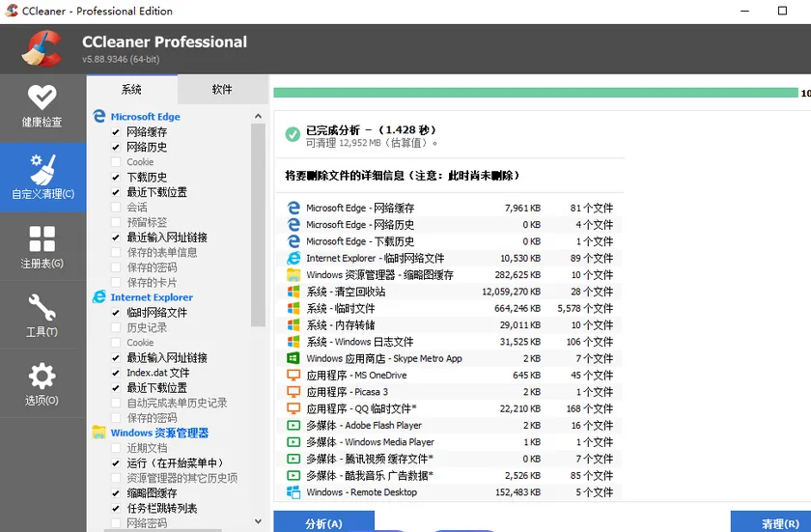Open the 工具(T) tools section

click(42, 316)
